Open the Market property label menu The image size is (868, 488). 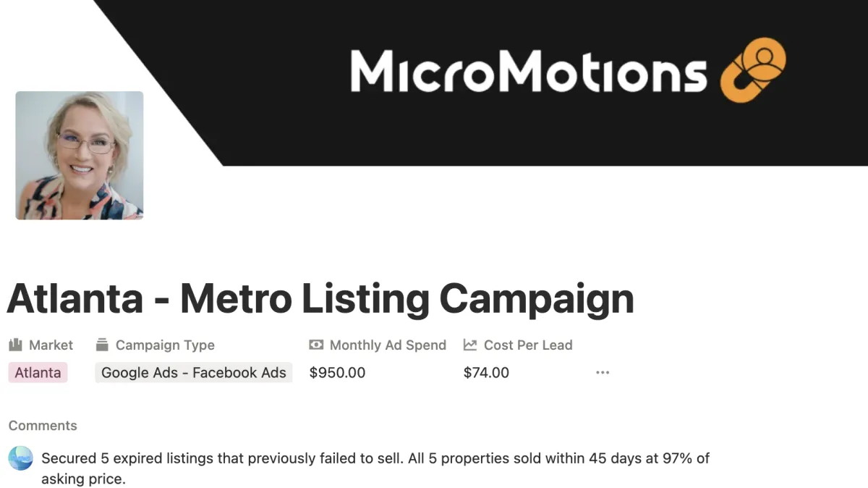[x=51, y=345]
